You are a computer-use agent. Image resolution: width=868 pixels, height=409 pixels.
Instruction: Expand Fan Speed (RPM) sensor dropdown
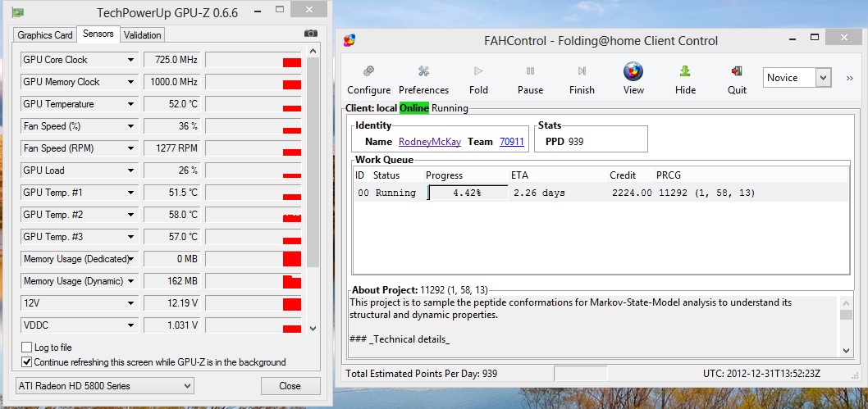pos(130,148)
